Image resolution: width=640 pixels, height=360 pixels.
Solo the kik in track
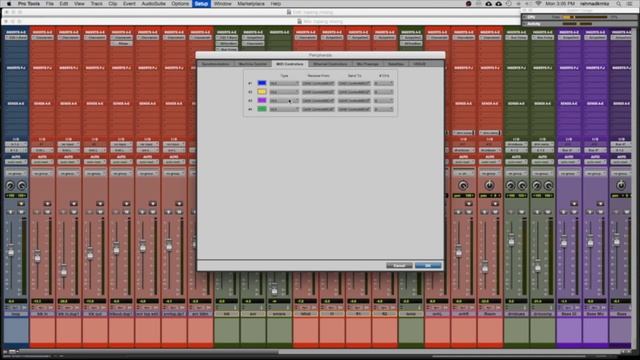[37, 212]
